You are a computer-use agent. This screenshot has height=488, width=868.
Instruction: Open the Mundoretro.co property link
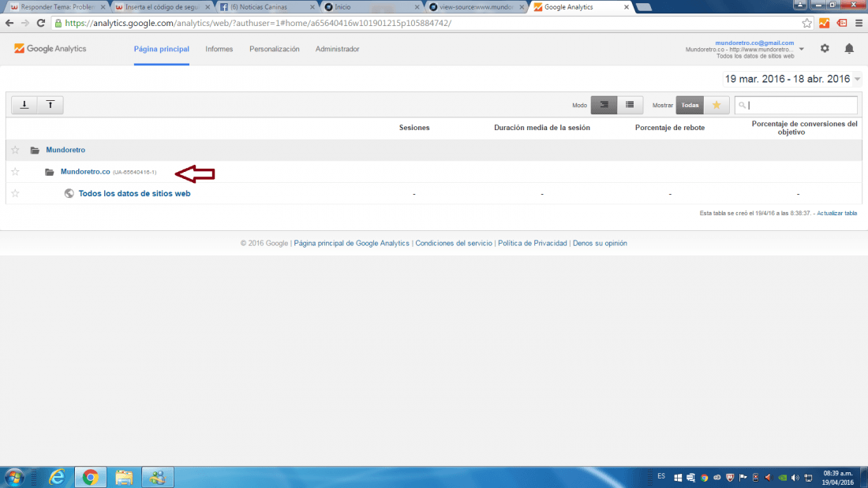tap(85, 172)
